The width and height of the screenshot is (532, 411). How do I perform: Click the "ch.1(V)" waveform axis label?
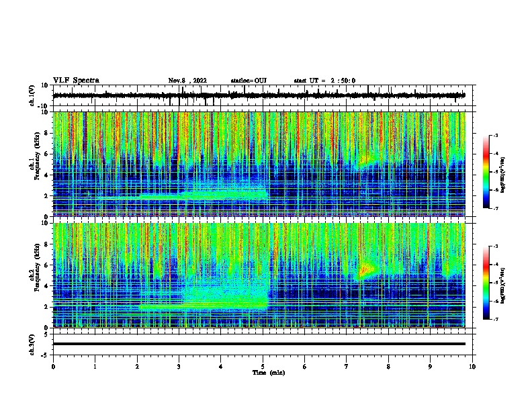point(32,95)
